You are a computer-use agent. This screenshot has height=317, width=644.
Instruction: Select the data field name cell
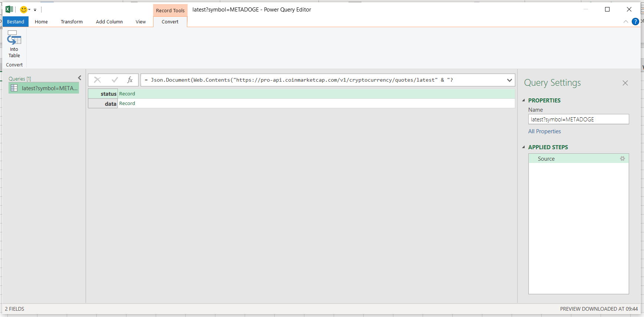click(103, 104)
